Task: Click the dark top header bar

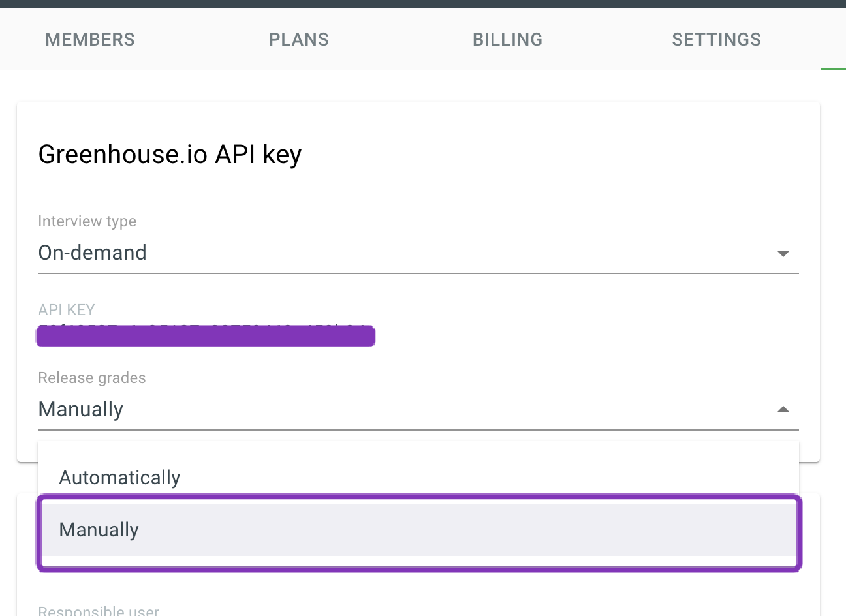Action: coord(423,3)
